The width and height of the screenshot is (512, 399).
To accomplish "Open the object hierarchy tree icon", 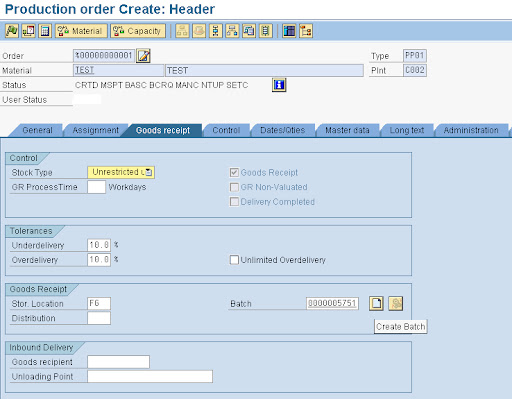I will 306,31.
